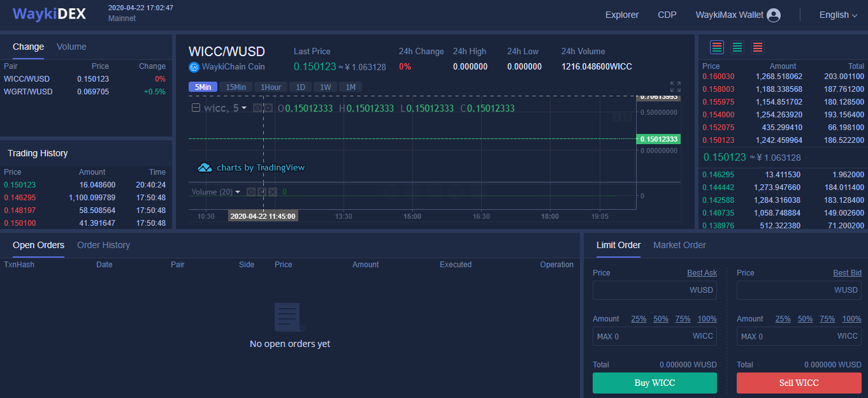Screen dimensions: 868x398
Task: Click the fullscreen chart icon
Action: coord(676,87)
